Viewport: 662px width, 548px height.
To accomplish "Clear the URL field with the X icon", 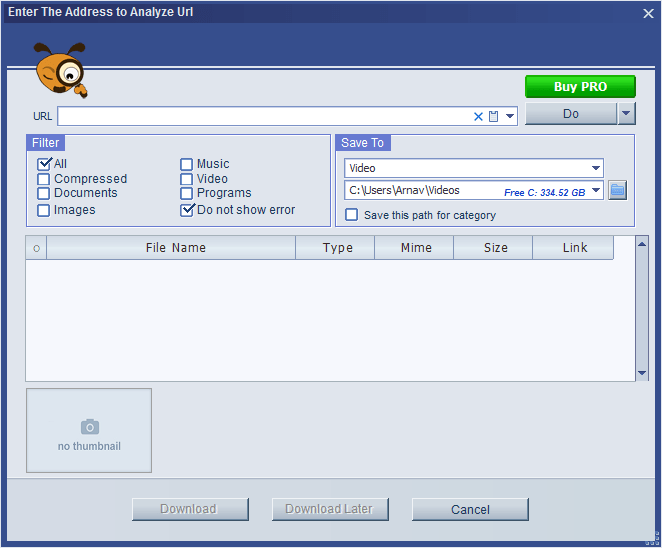I will 478,117.
